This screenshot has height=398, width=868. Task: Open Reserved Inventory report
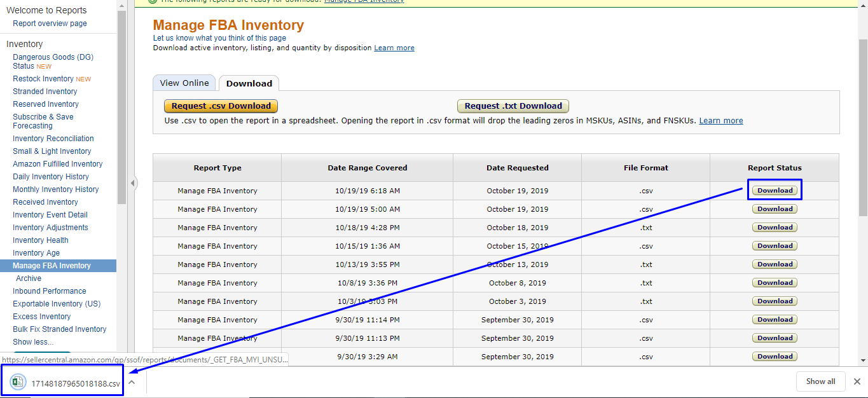[x=46, y=104]
